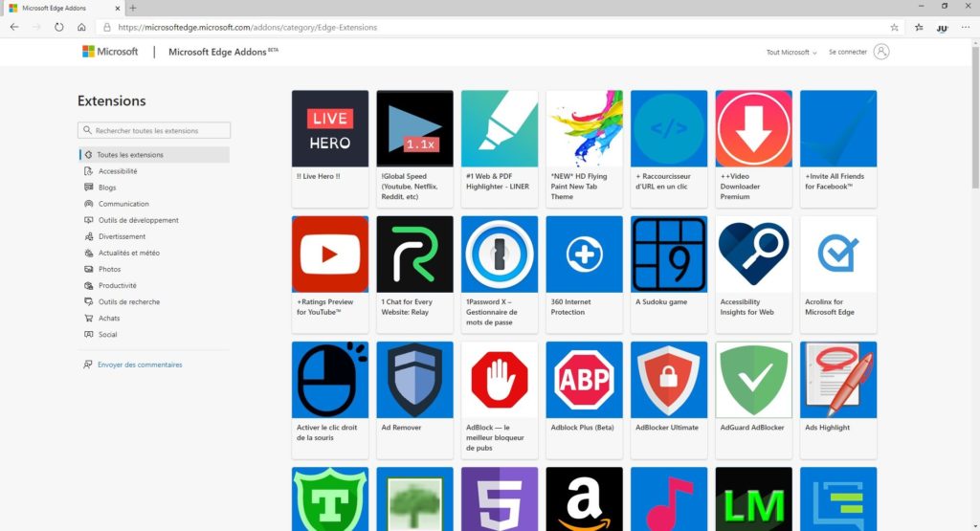
Task: Click the right-click mouse enabler icon
Action: (x=330, y=380)
